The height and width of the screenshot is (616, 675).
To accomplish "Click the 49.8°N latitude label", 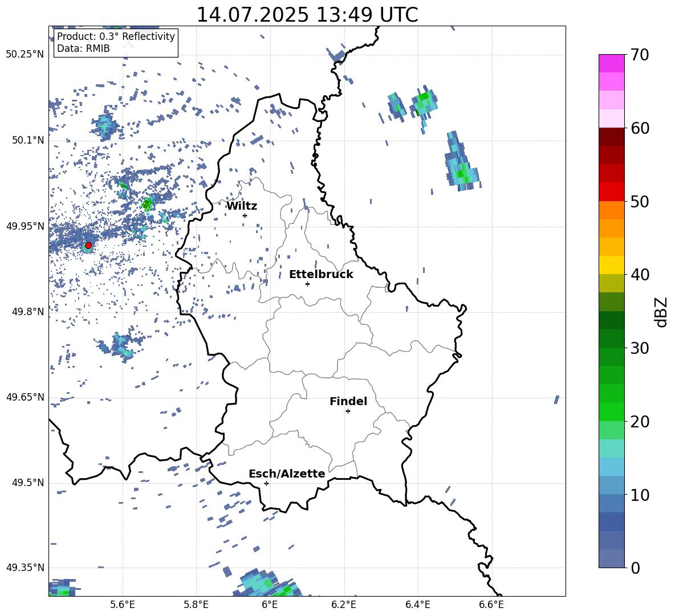I will (x=28, y=312).
